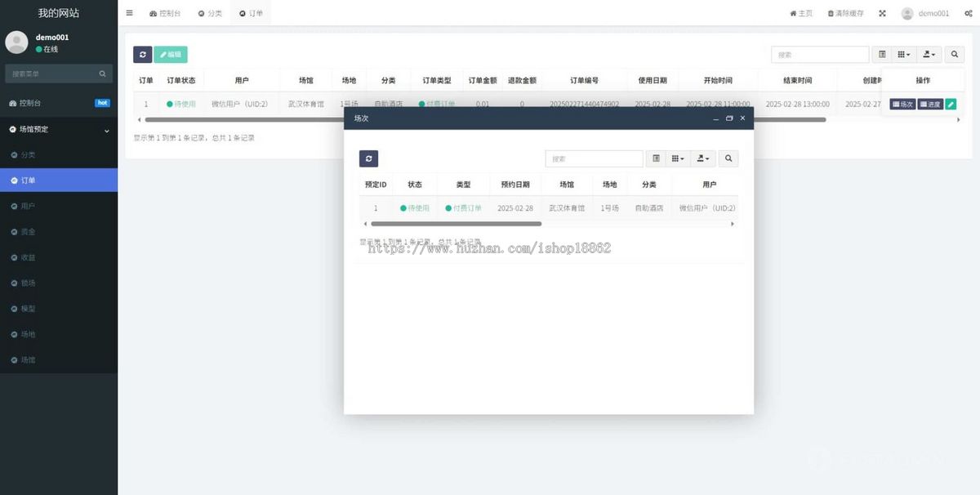The height and width of the screenshot is (495, 980).
Task: Collapse the 场馆预定 sidebar section chevron
Action: [x=106, y=129]
